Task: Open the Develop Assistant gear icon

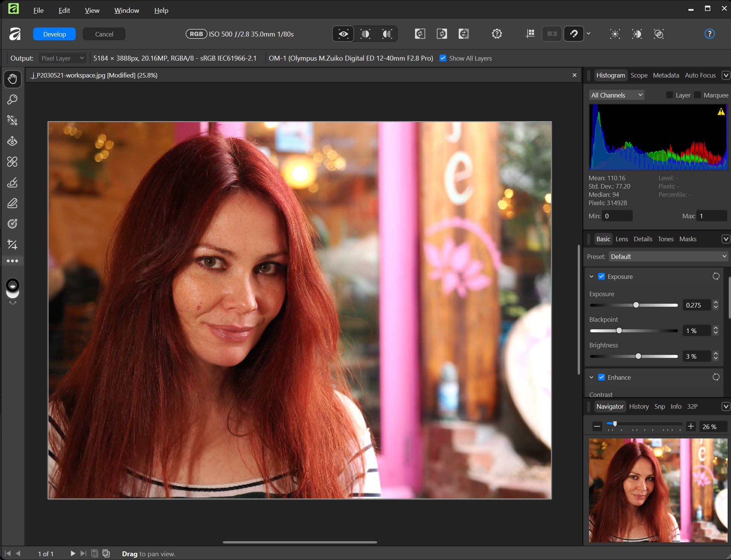Action: (496, 34)
